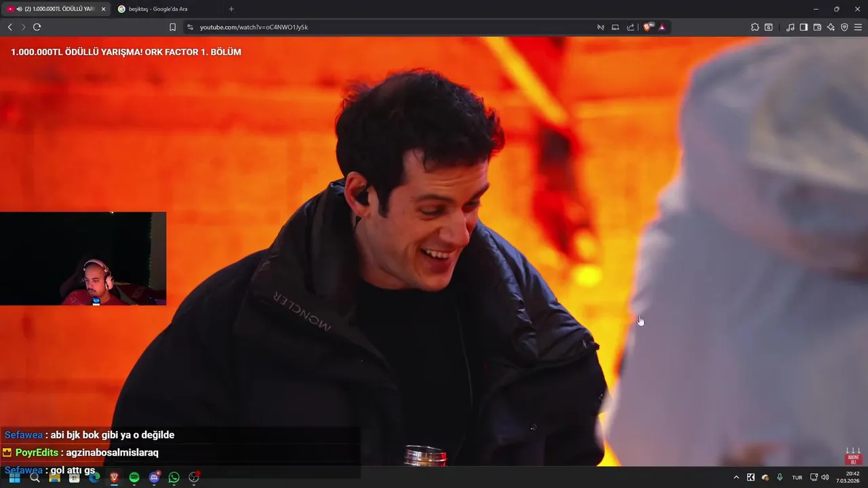Switch to the beşiktaş Google search tab

166,9
